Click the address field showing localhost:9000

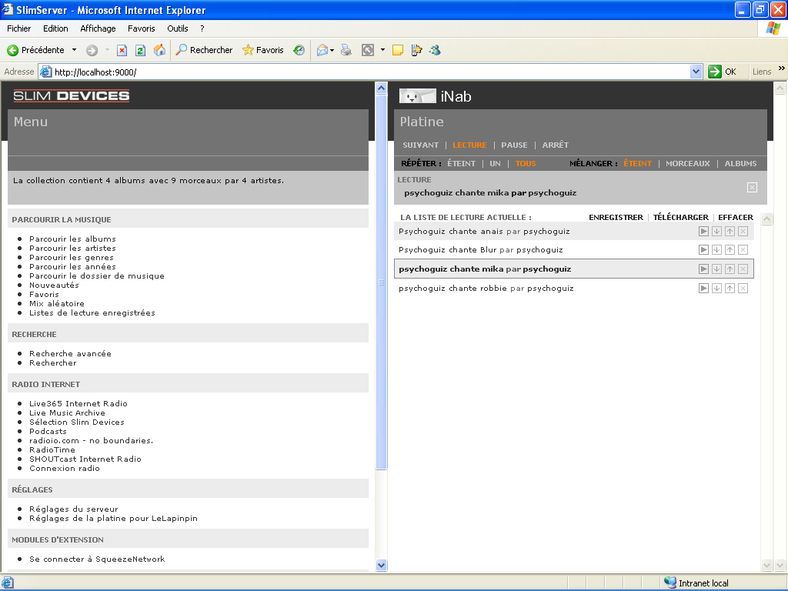[x=364, y=72]
